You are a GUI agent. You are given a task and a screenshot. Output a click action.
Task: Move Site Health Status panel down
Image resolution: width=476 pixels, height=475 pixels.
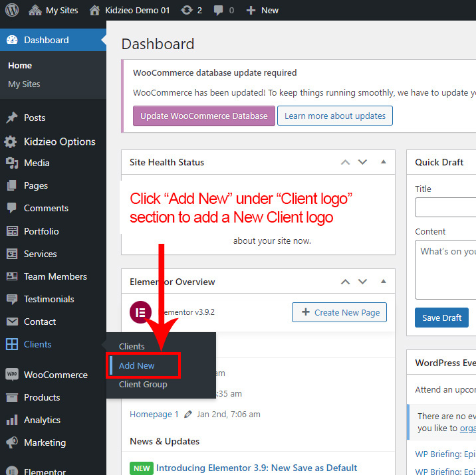pos(362,162)
